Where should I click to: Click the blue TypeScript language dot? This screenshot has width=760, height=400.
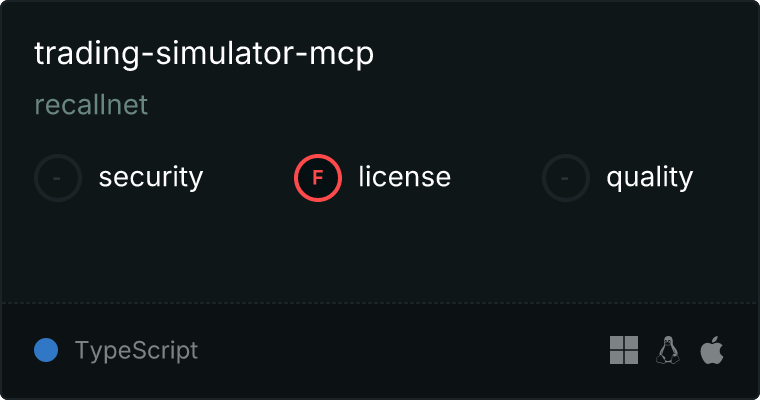(46, 350)
